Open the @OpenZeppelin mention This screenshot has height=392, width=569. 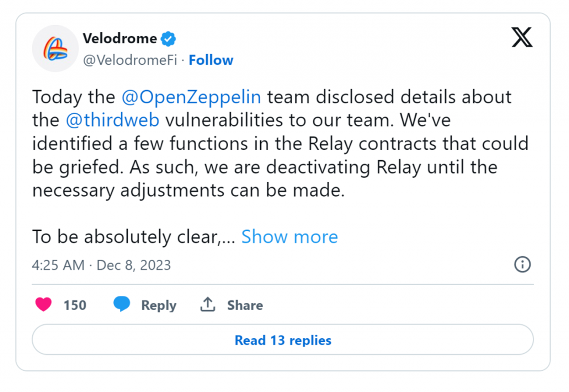(x=191, y=97)
